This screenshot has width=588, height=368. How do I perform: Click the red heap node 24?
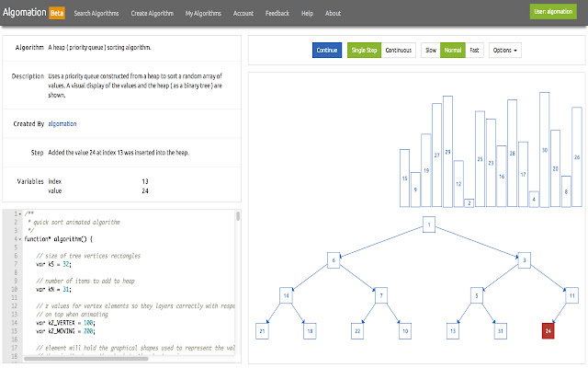coord(548,329)
